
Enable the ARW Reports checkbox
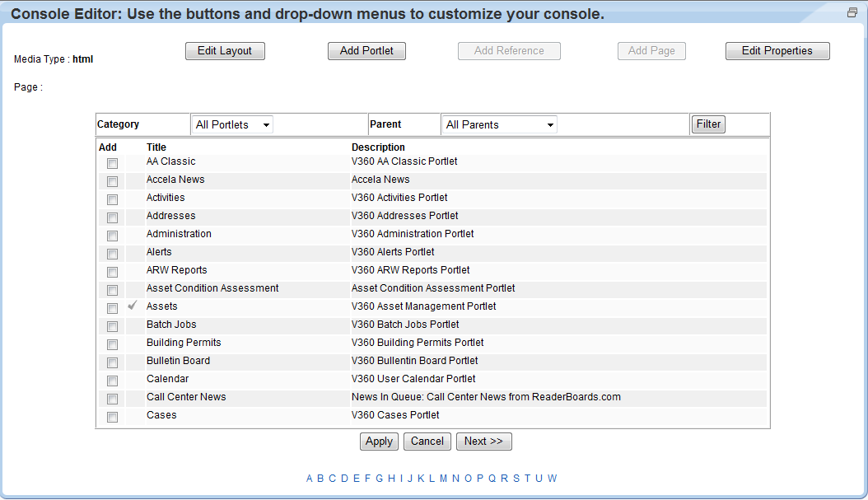112,272
